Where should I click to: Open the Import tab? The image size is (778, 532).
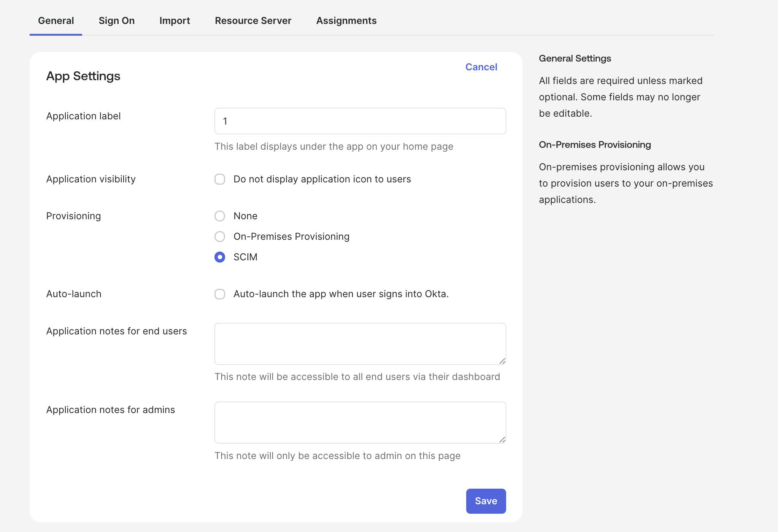point(175,21)
